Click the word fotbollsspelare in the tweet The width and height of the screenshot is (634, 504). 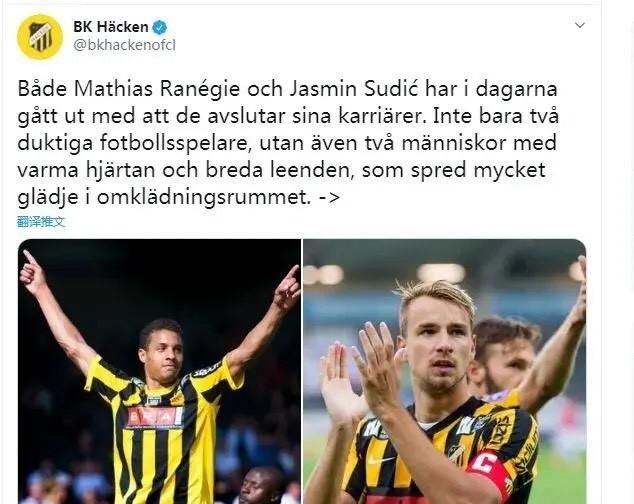(173, 144)
